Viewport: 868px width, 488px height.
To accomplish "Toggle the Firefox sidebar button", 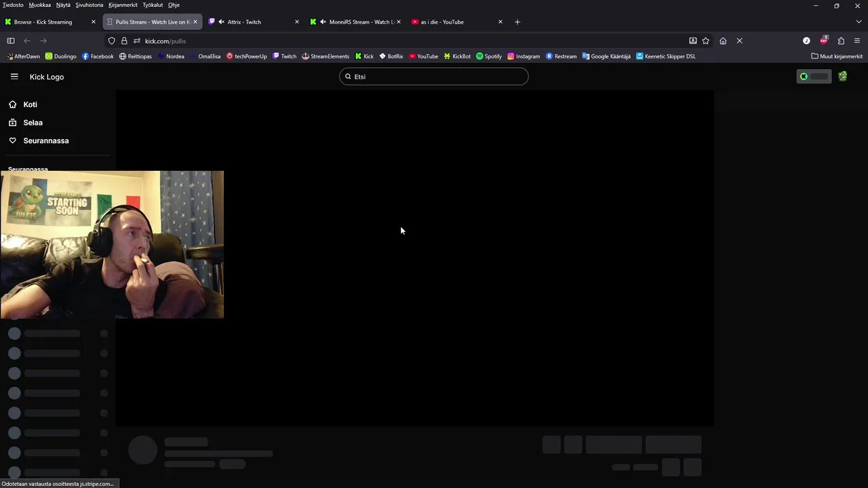I will point(11,41).
